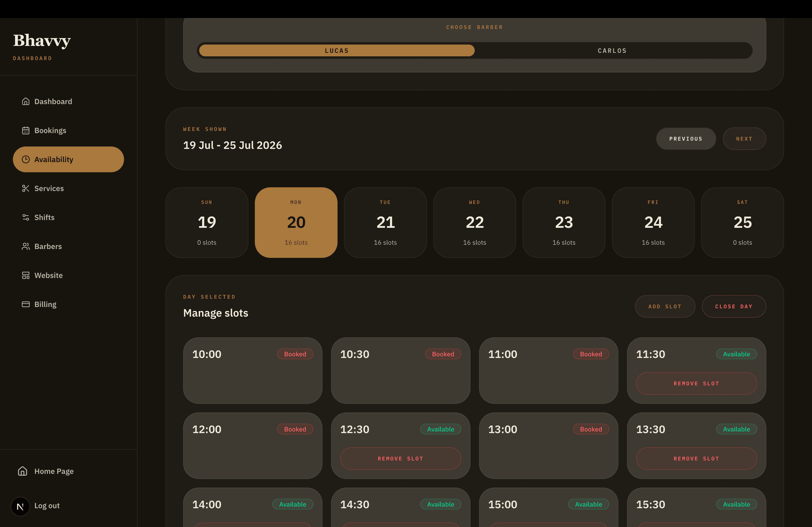The width and height of the screenshot is (812, 527).
Task: Select Wednesday 22 day card
Action: click(474, 223)
